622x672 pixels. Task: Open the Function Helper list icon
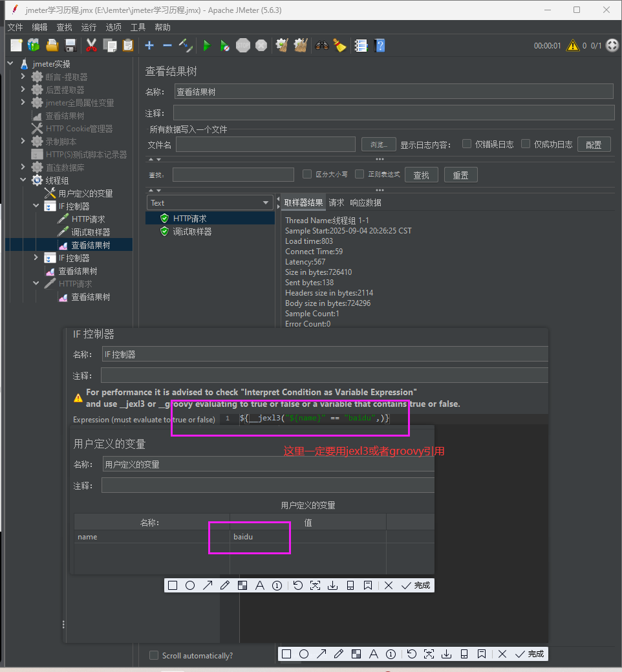coord(361,45)
